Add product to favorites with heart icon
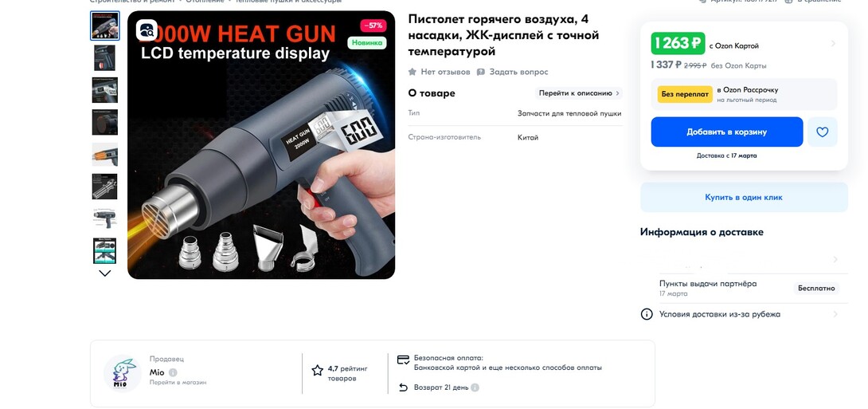Image resolution: width=868 pixels, height=409 pixels. point(822,132)
